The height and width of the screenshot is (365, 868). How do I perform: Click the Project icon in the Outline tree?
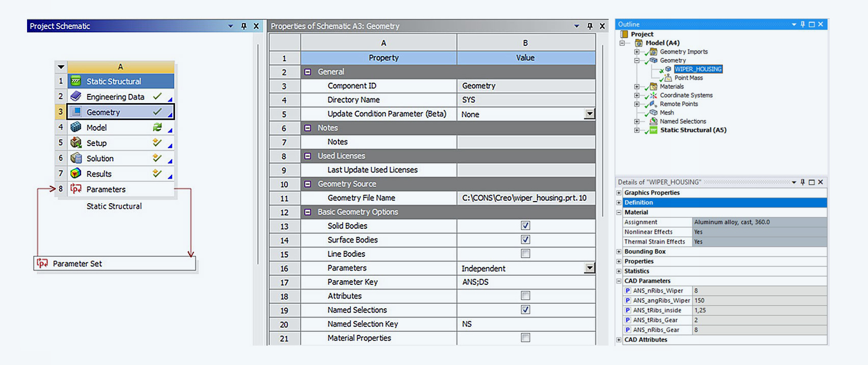click(x=624, y=34)
